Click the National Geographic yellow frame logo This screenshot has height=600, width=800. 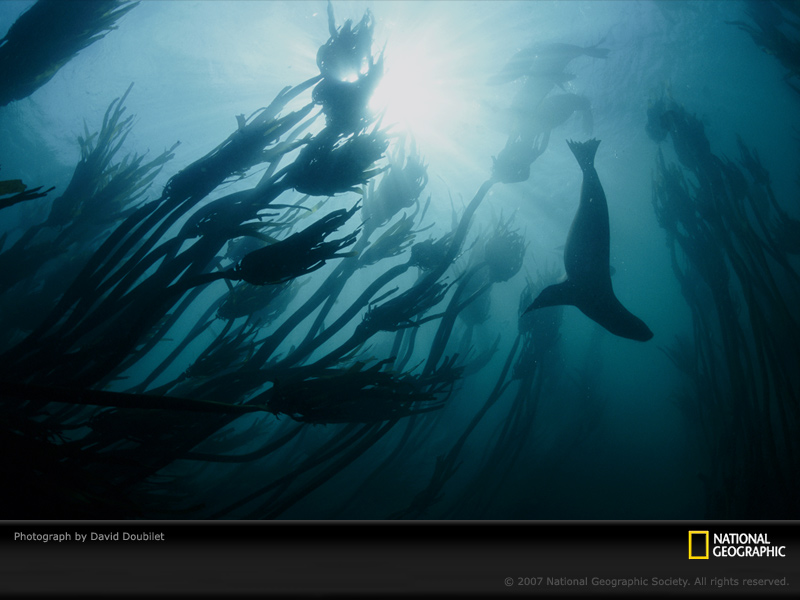coord(698,545)
